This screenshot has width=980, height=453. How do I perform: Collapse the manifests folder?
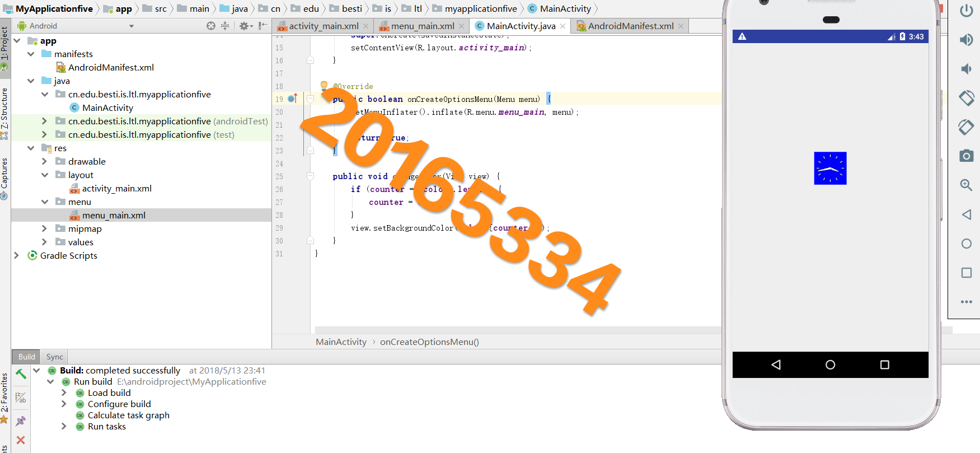pyautogui.click(x=31, y=54)
